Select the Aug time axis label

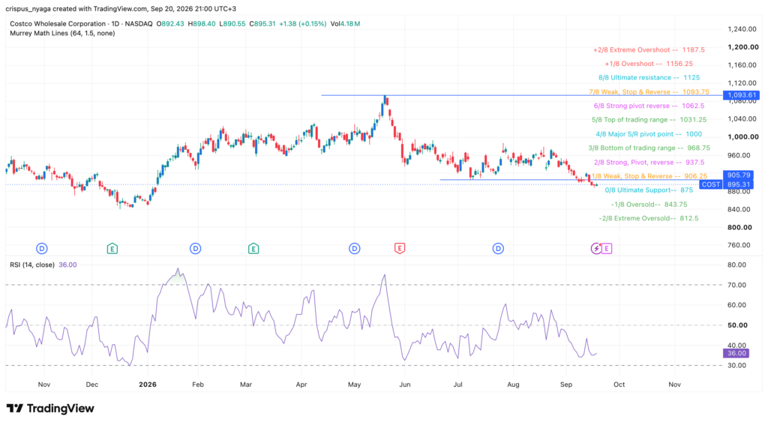click(513, 384)
